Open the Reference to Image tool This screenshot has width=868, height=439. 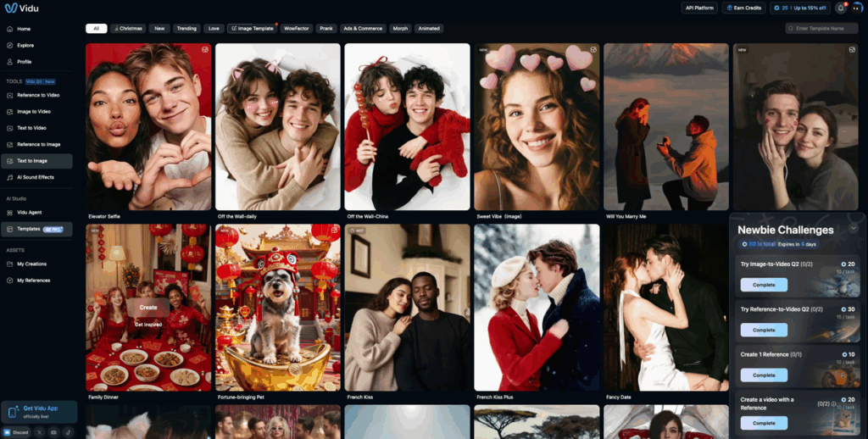coord(36,144)
